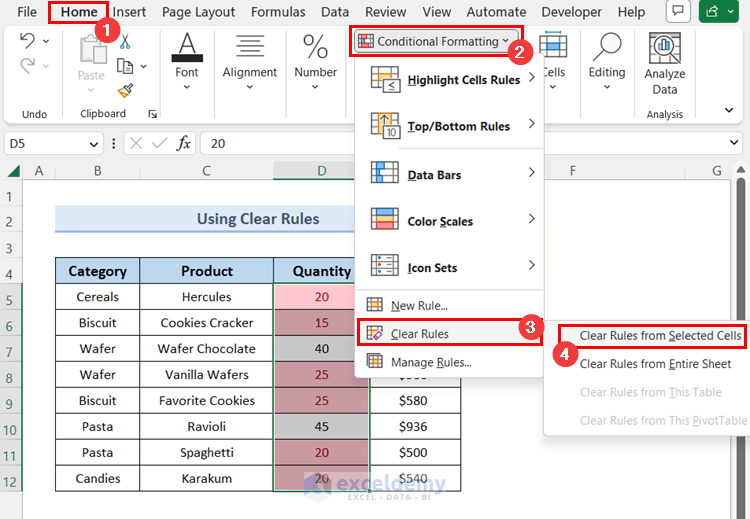Click the Copy icon

coord(125,66)
